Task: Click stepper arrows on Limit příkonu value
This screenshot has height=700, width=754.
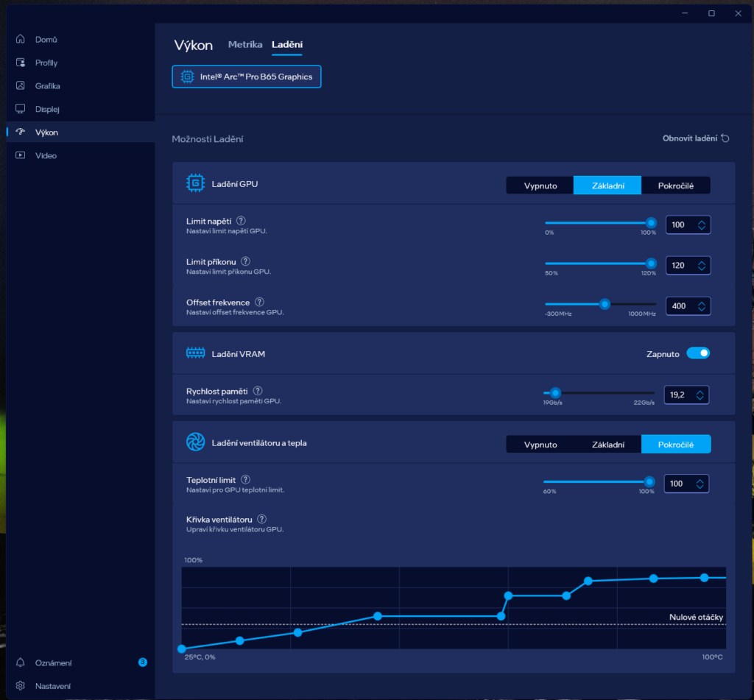Action: tap(702, 266)
